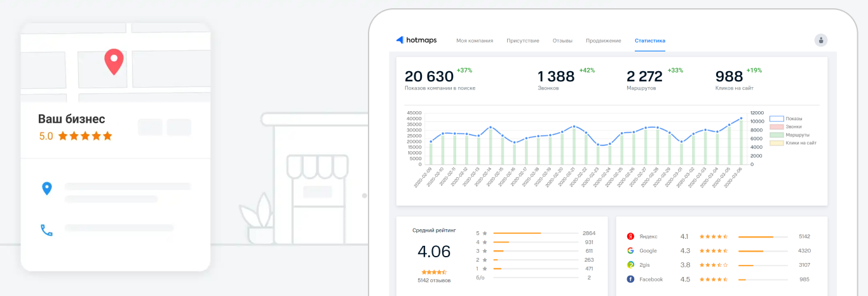The width and height of the screenshot is (868, 296).
Task: Toggle the Звонки legend series
Action: pos(785,127)
